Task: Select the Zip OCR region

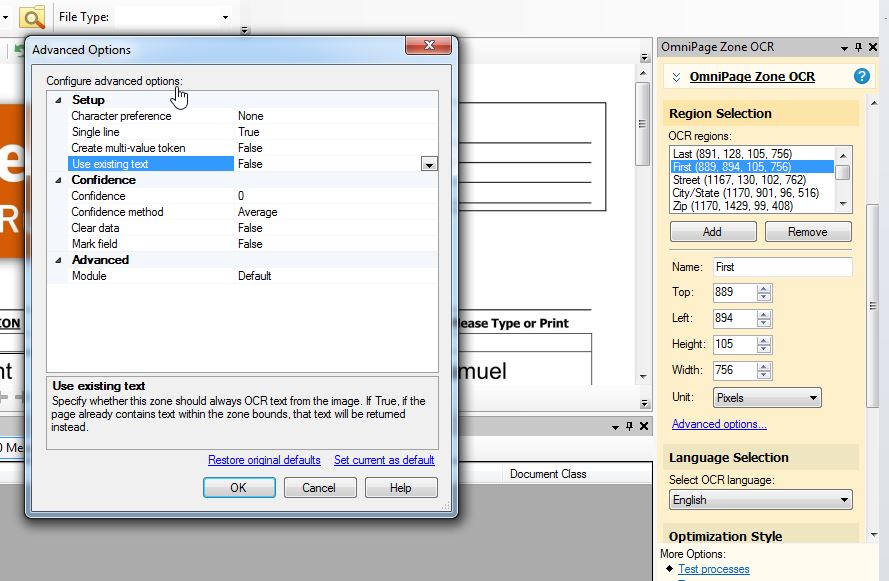Action: click(752, 206)
